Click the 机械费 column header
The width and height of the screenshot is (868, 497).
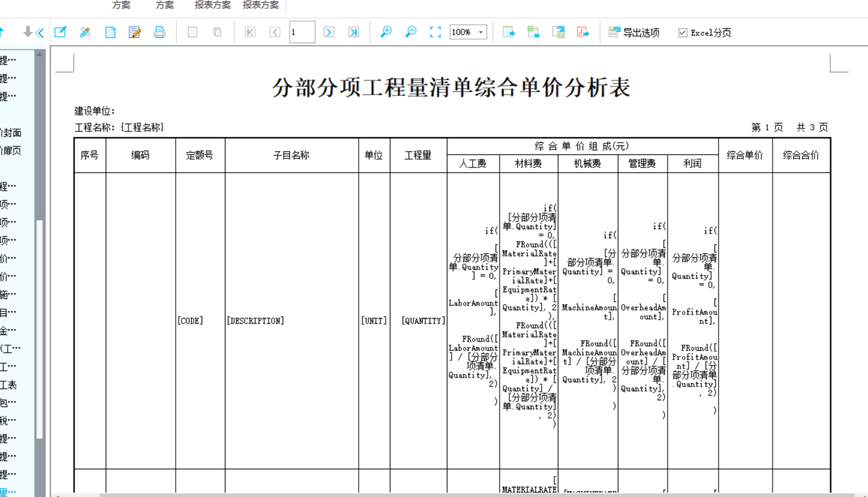[x=588, y=163]
